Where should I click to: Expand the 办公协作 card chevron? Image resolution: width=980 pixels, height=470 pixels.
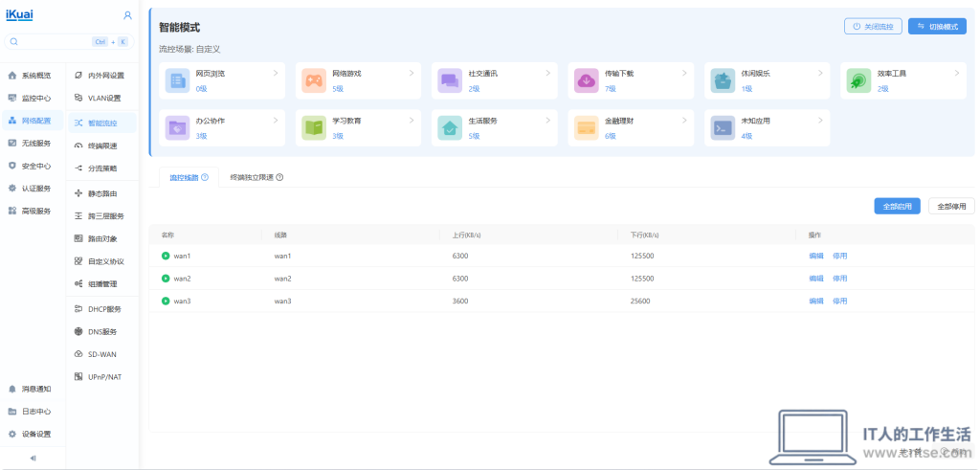point(276,121)
